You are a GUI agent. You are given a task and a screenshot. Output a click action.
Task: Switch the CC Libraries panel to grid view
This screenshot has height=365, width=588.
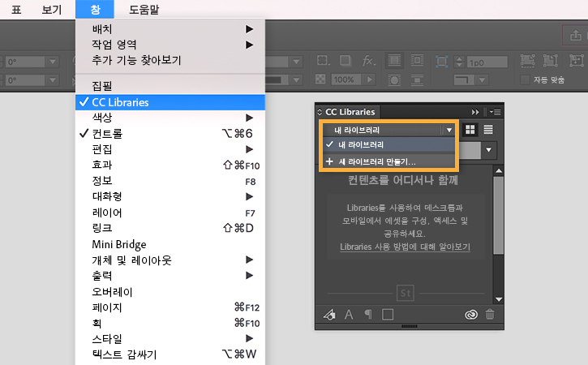(x=470, y=130)
